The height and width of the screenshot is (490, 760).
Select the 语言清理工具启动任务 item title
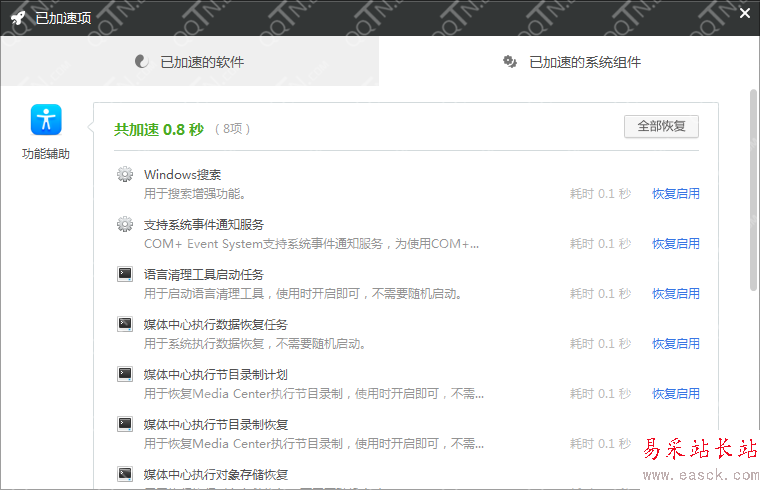[x=204, y=274]
